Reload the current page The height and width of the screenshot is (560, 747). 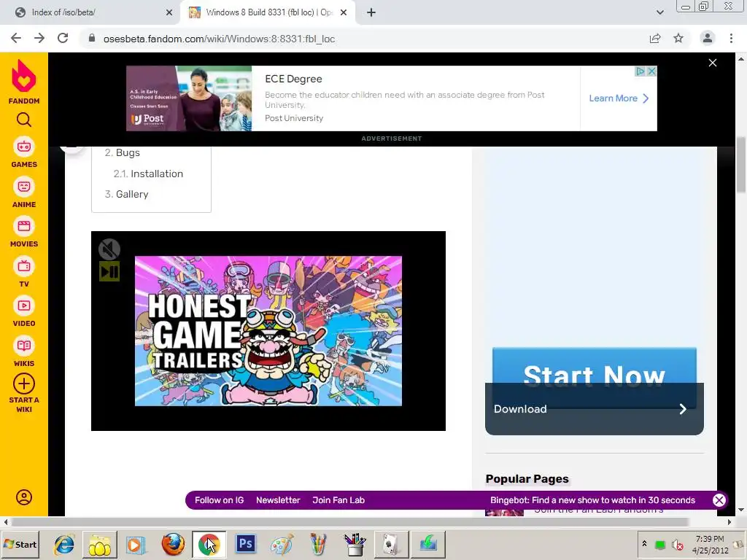point(63,38)
